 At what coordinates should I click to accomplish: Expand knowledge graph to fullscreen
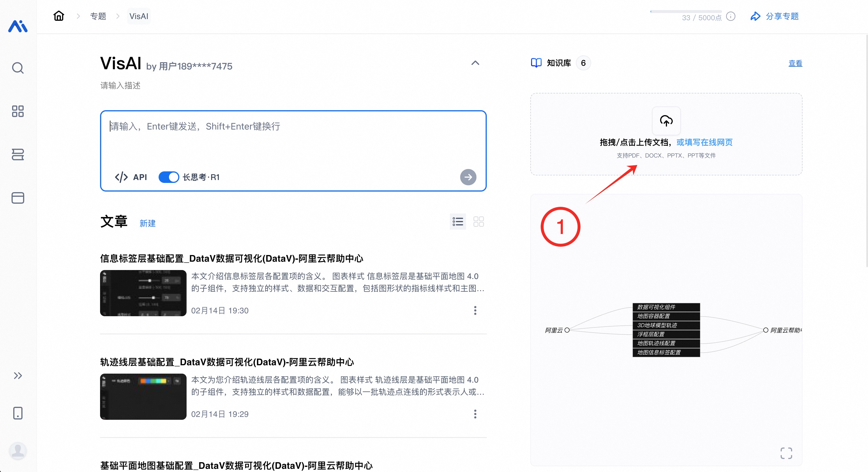point(786,453)
